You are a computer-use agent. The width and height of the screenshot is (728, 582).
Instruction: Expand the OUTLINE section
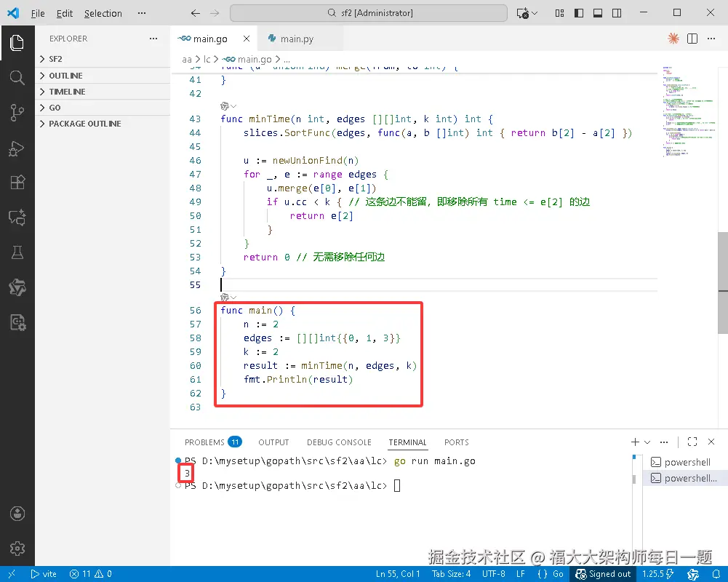click(x=103, y=76)
